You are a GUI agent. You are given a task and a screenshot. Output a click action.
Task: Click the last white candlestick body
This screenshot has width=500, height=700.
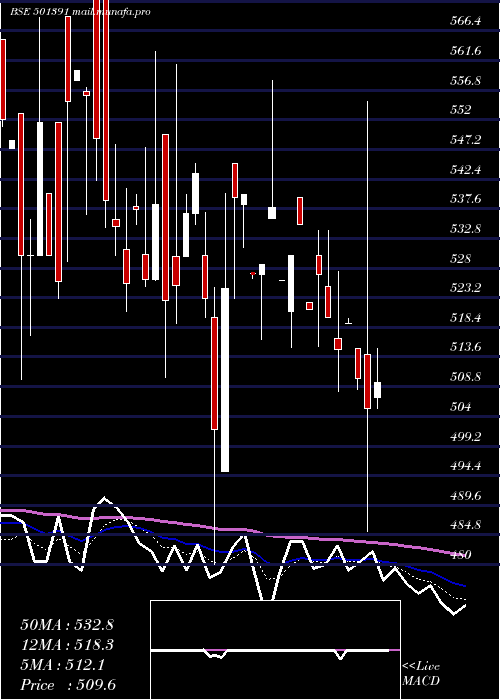pyautogui.click(x=378, y=390)
